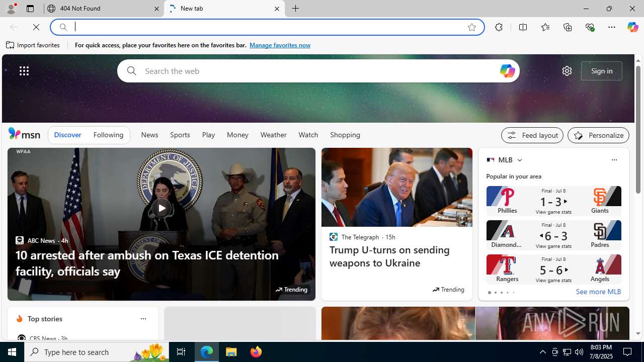
Task: Click taskbar search box
Action: click(96, 352)
